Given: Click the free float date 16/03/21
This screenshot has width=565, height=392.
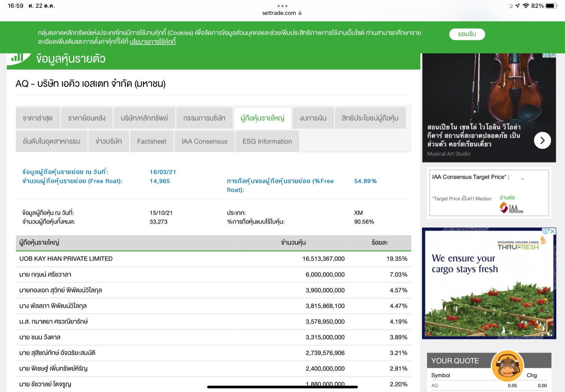Looking at the screenshot, I should click(163, 172).
